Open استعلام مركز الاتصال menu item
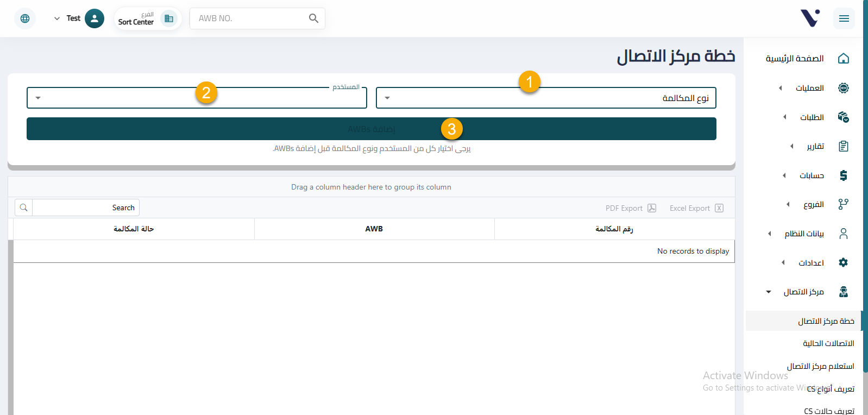The image size is (868, 415). pyautogui.click(x=820, y=366)
